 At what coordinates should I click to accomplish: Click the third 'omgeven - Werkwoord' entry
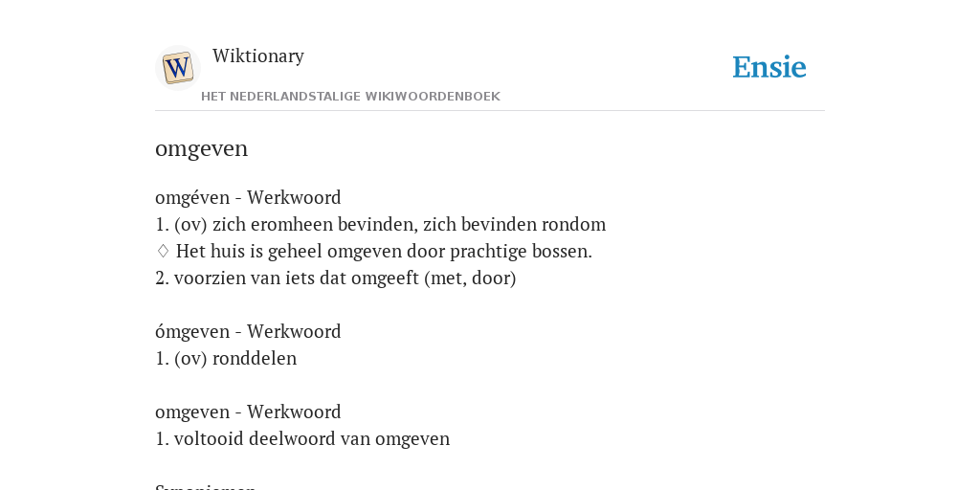click(x=248, y=412)
